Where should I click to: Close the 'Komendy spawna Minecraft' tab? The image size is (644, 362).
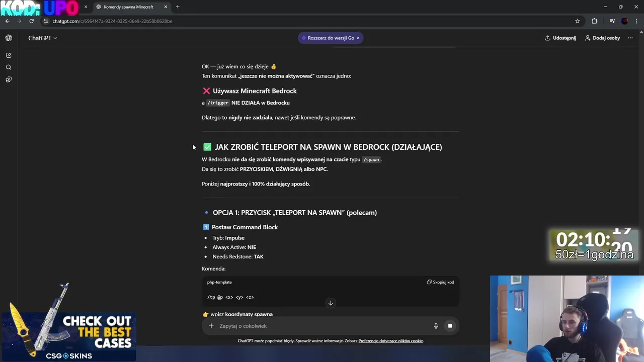pyautogui.click(x=166, y=7)
